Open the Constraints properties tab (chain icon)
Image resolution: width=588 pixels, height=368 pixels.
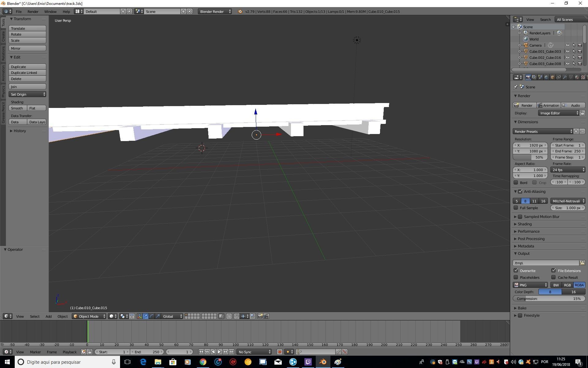pyautogui.click(x=558, y=77)
